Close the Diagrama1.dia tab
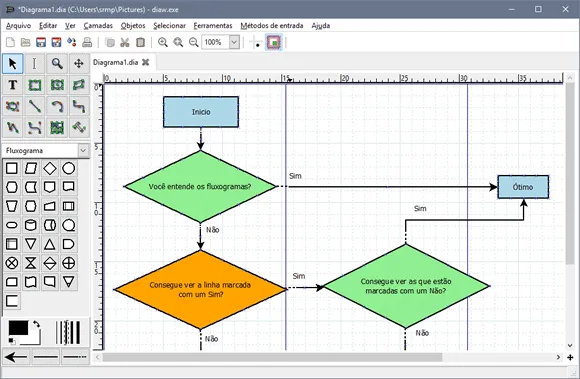Screen dimensions: 580x379 tap(146, 62)
